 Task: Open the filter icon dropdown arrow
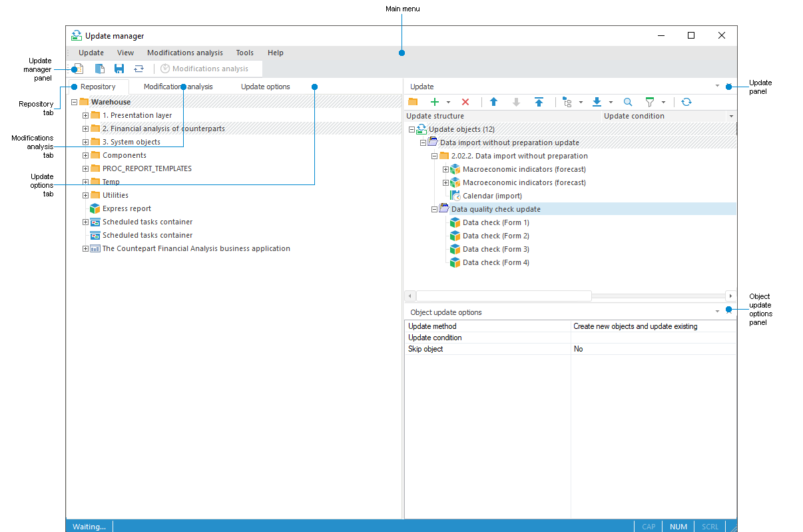click(x=663, y=103)
